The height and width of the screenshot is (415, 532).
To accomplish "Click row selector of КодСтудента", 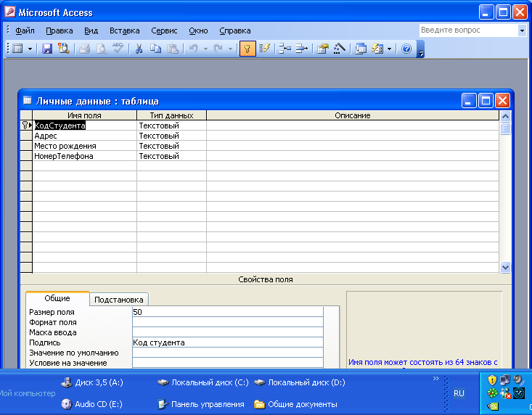I will pos(26,126).
